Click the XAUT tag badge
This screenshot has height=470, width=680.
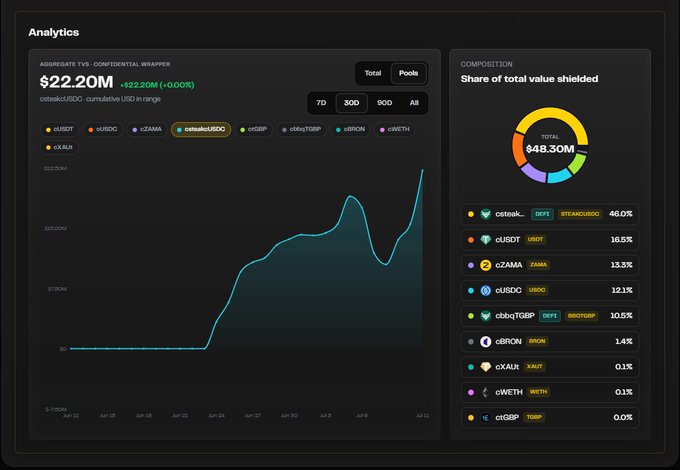tap(534, 367)
